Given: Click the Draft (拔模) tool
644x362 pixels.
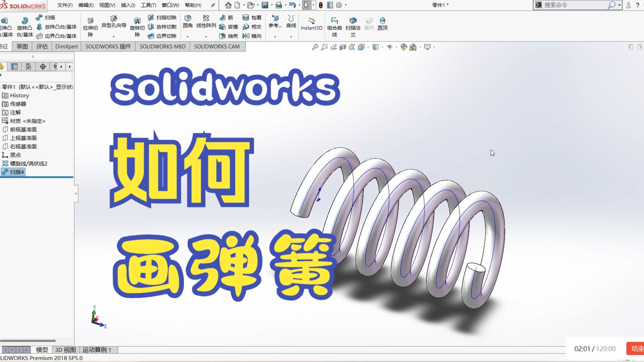Looking at the screenshot, I should point(228,27).
